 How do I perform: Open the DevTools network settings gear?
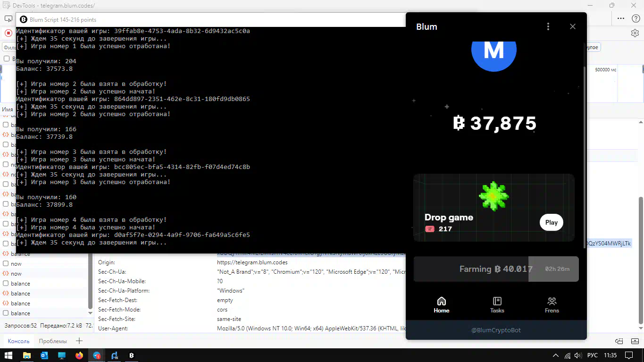(x=635, y=33)
